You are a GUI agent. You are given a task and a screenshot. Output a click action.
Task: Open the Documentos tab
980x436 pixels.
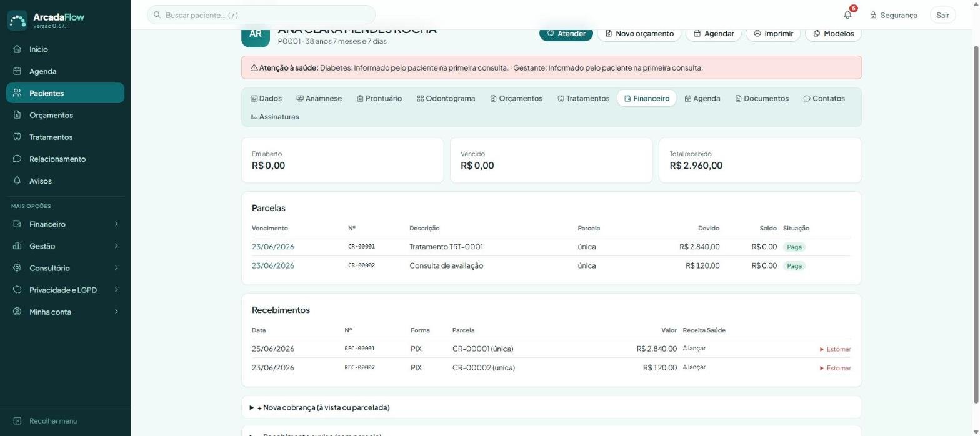point(762,99)
